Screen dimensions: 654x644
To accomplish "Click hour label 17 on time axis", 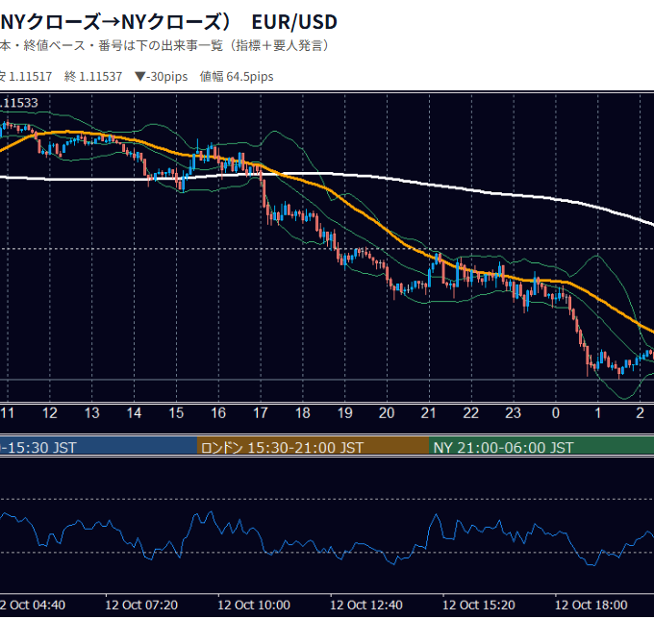I will coord(261,413).
